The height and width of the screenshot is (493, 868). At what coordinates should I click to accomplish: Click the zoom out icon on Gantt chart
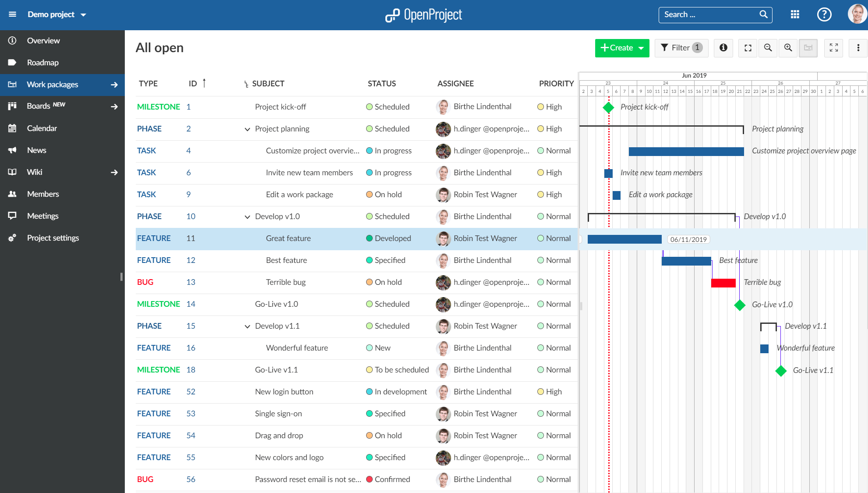pos(768,48)
